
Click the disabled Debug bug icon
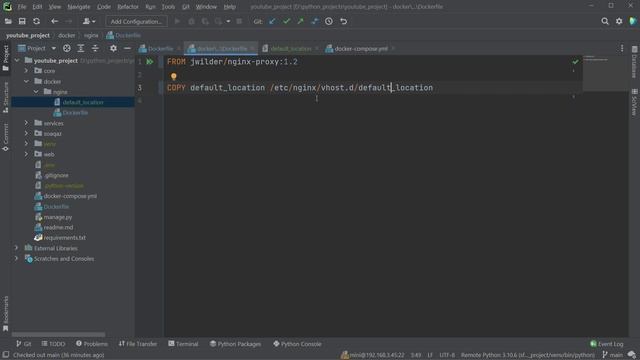coord(191,21)
